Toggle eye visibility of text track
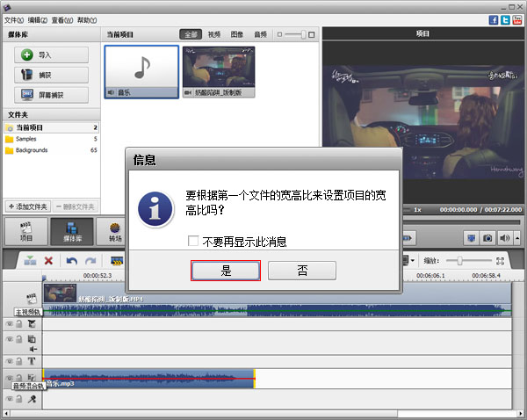 click(10, 361)
